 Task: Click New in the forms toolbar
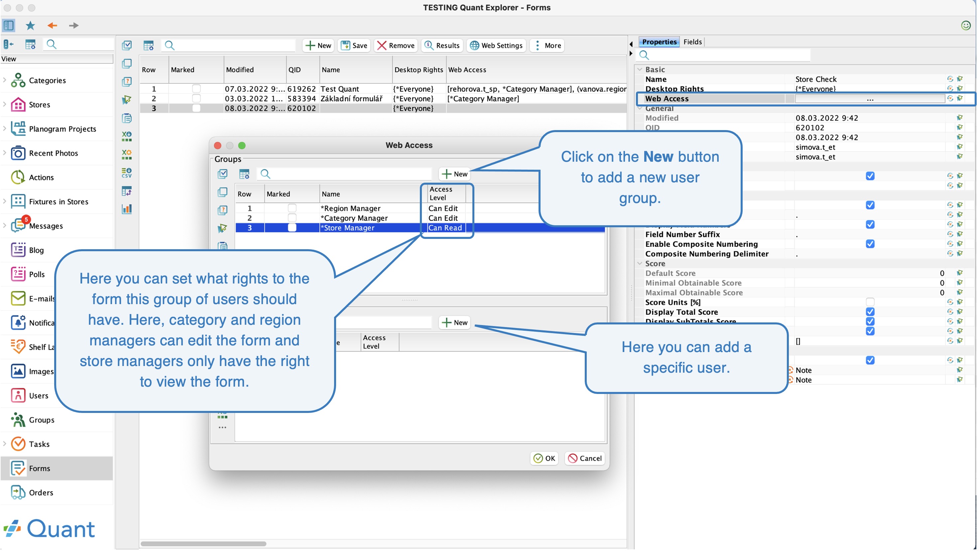coord(318,46)
